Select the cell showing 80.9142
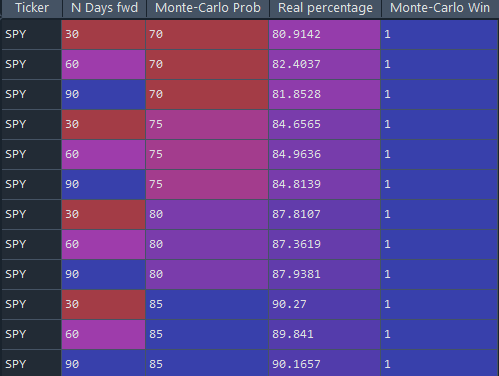Image resolution: width=499 pixels, height=376 pixels. point(325,34)
